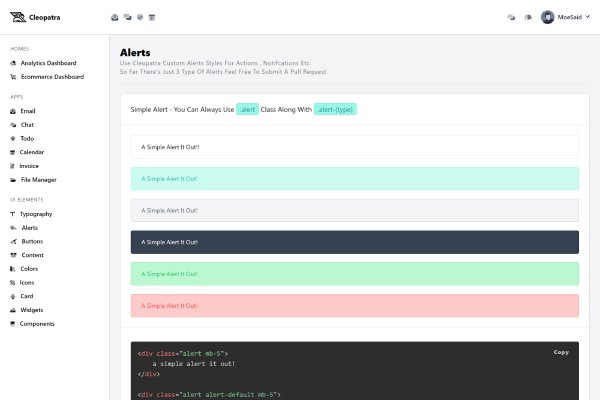The width and height of the screenshot is (600, 400).
Task: Click the white simple alert box
Action: [x=355, y=147]
